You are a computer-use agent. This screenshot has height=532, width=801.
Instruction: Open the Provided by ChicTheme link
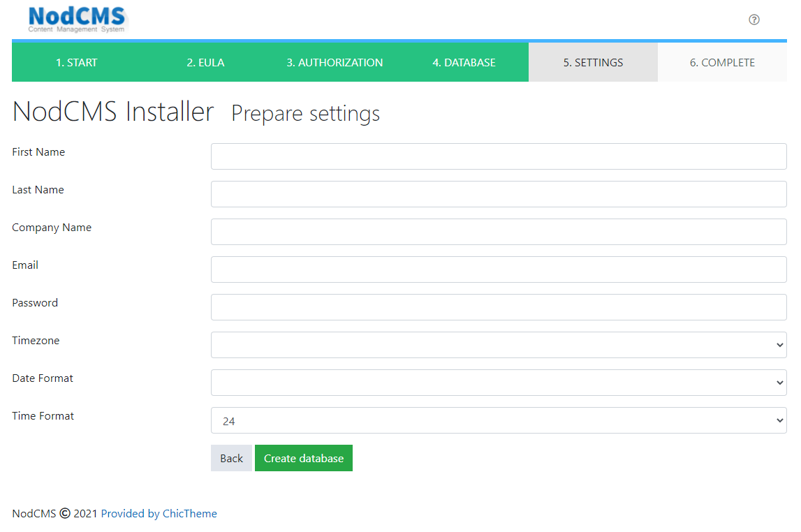(159, 514)
